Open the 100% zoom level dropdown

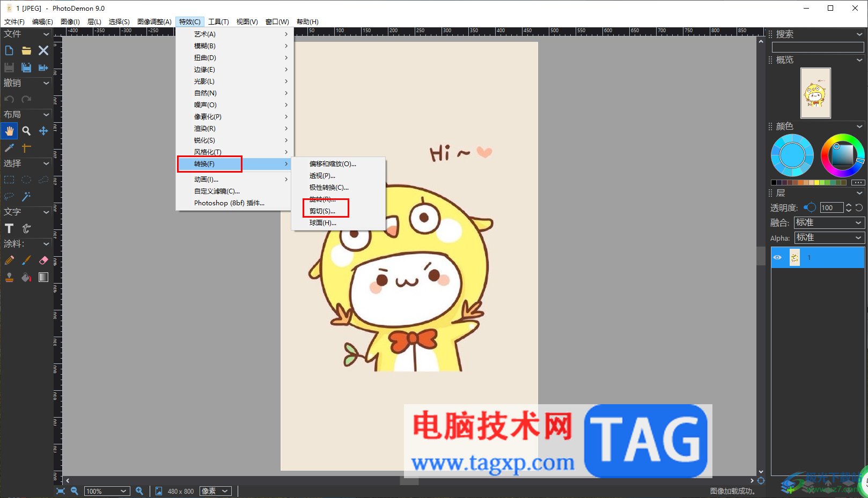(x=107, y=491)
